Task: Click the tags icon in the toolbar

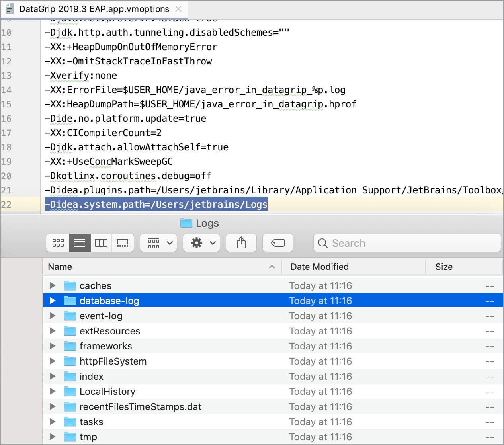Action: [277, 243]
